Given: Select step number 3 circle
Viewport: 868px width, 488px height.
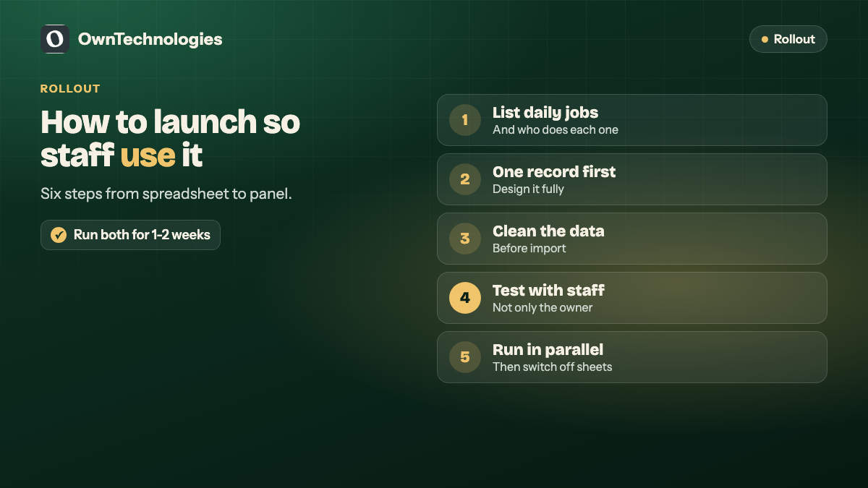Looking at the screenshot, I should pos(465,239).
